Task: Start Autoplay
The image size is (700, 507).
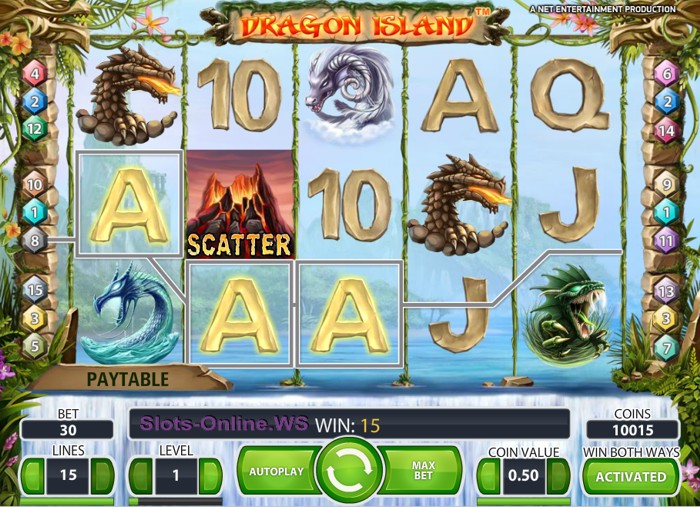Action: pos(277,471)
